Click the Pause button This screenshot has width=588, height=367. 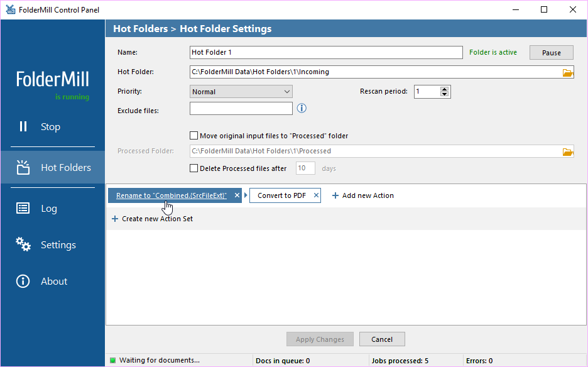click(x=552, y=53)
